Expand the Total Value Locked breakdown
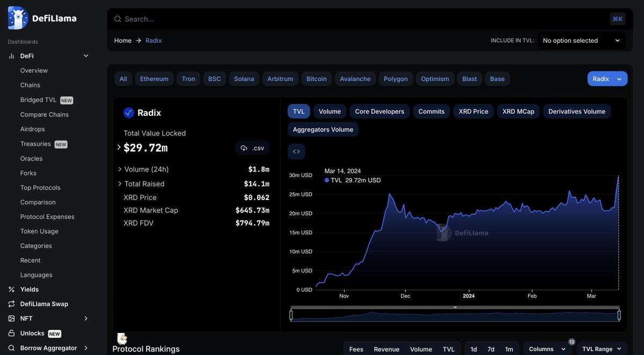 (119, 147)
